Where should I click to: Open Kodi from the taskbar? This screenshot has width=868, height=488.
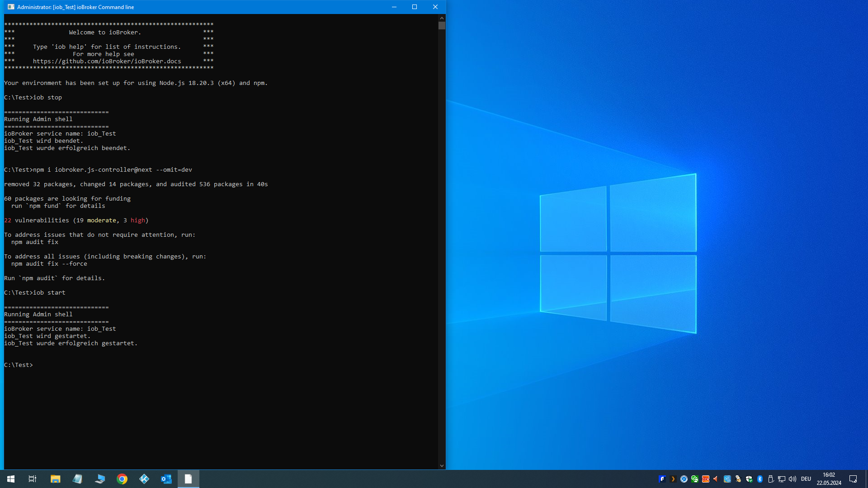coord(144,479)
